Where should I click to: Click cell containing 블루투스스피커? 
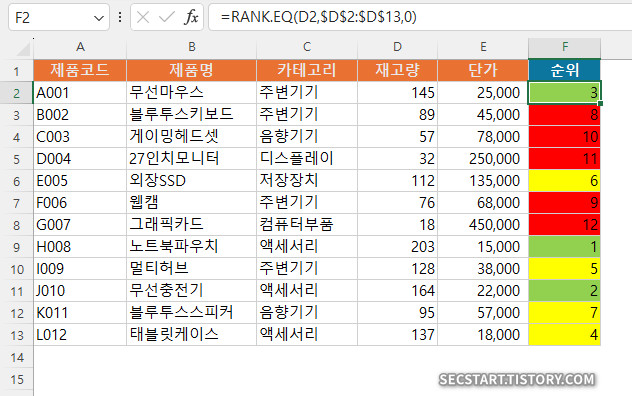click(x=191, y=313)
